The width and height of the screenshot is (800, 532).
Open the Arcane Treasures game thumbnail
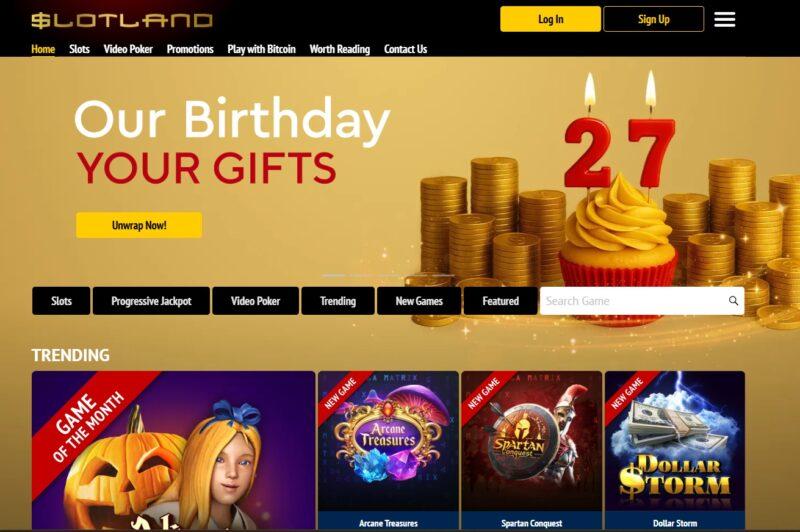[x=388, y=451]
